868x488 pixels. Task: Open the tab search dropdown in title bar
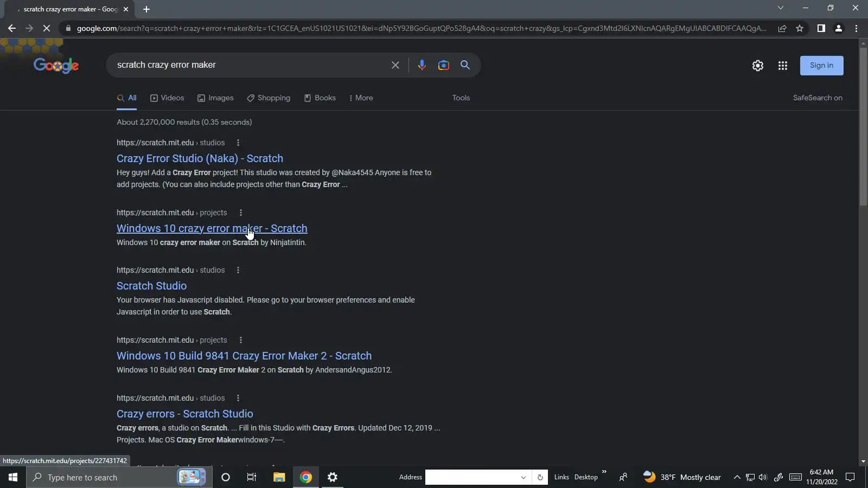point(780,8)
